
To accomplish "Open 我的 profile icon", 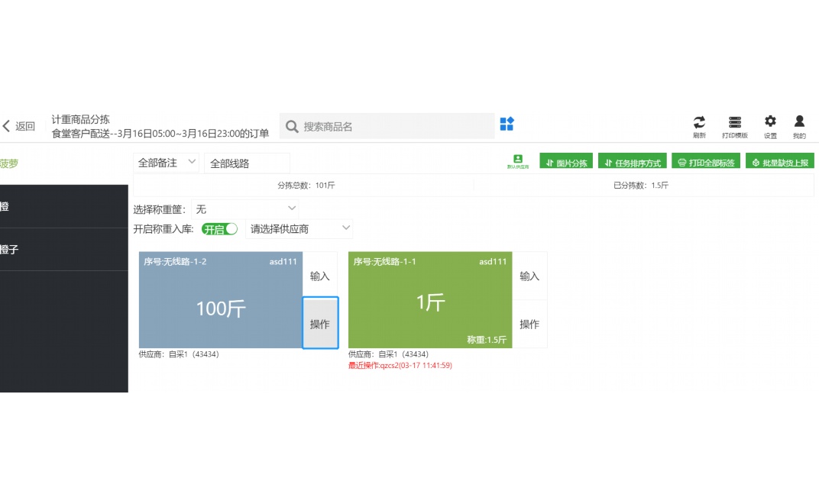I will 799,127.
